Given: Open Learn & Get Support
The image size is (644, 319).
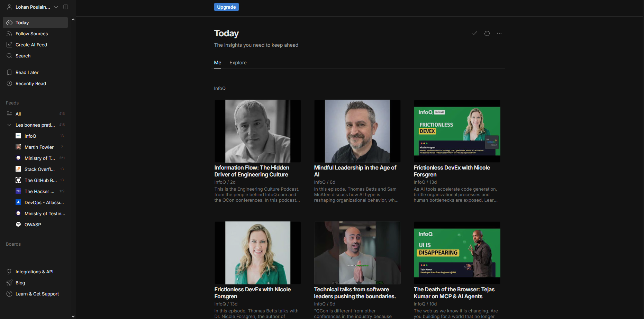Looking at the screenshot, I should pos(37,293).
